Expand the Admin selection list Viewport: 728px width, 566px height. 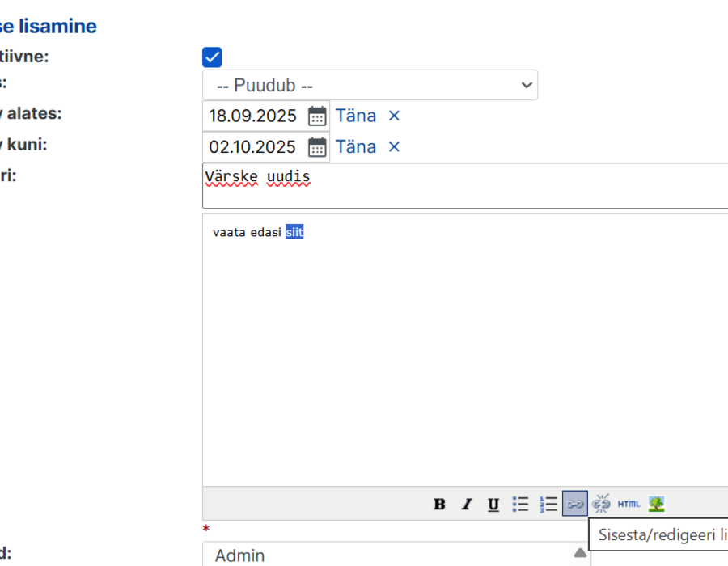(580, 552)
